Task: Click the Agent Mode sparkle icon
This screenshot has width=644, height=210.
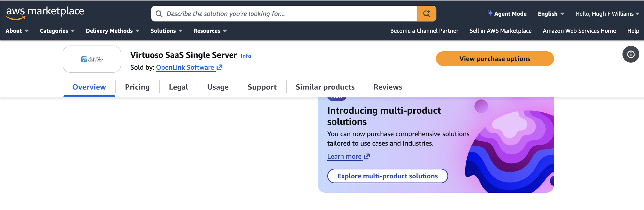Action: (x=490, y=13)
